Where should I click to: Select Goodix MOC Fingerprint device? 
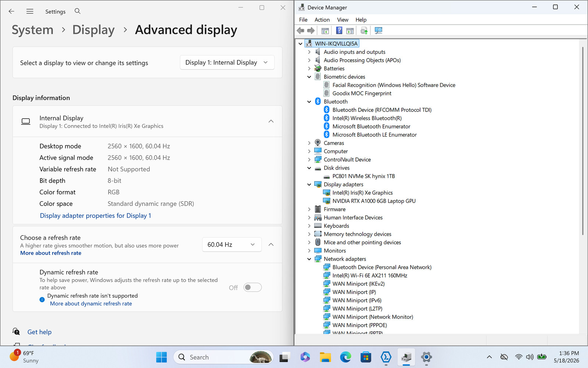pyautogui.click(x=362, y=93)
